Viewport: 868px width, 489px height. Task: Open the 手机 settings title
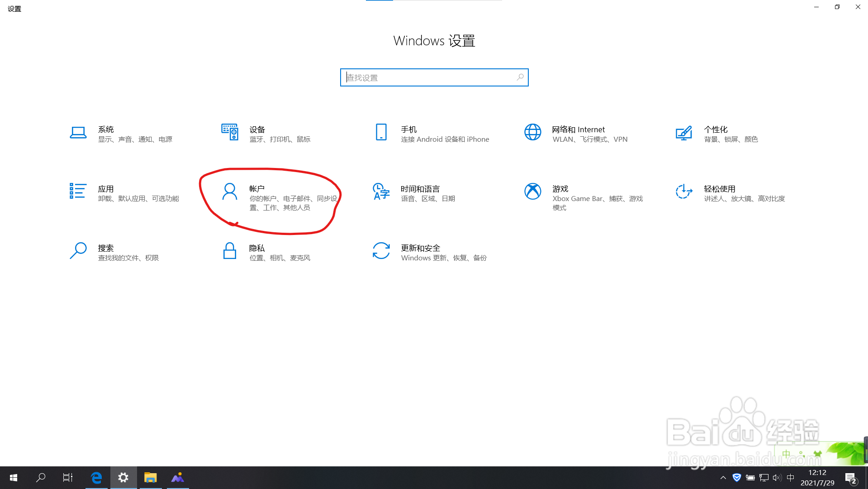(408, 129)
